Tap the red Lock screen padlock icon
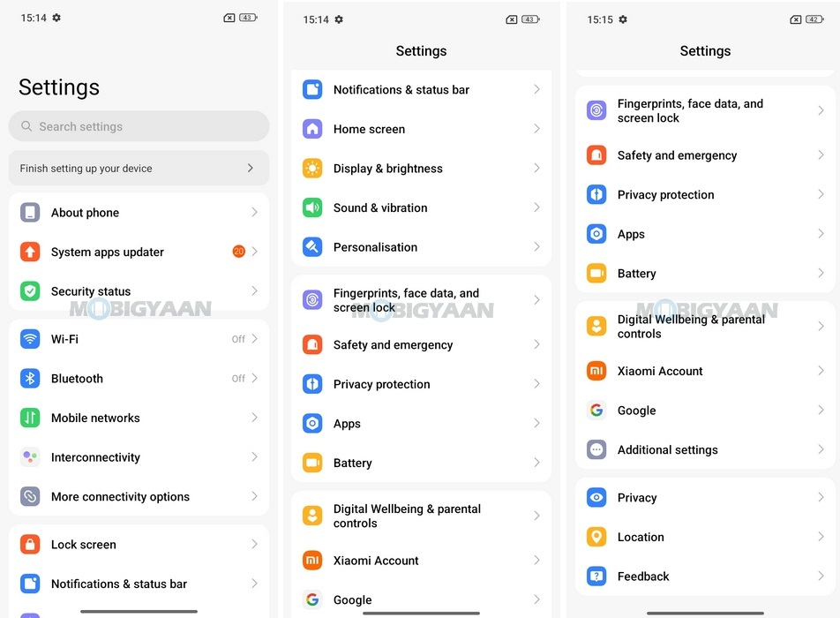This screenshot has width=840, height=618. (30, 545)
